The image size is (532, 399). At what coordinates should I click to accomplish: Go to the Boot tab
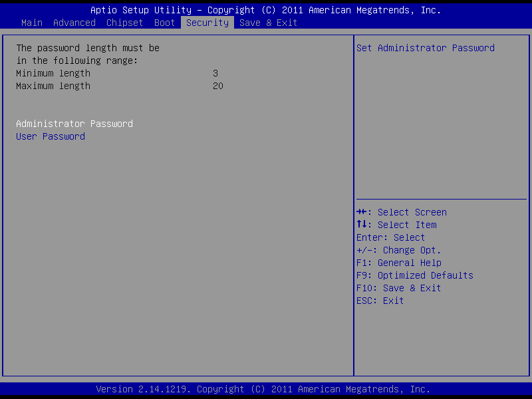[x=165, y=23]
